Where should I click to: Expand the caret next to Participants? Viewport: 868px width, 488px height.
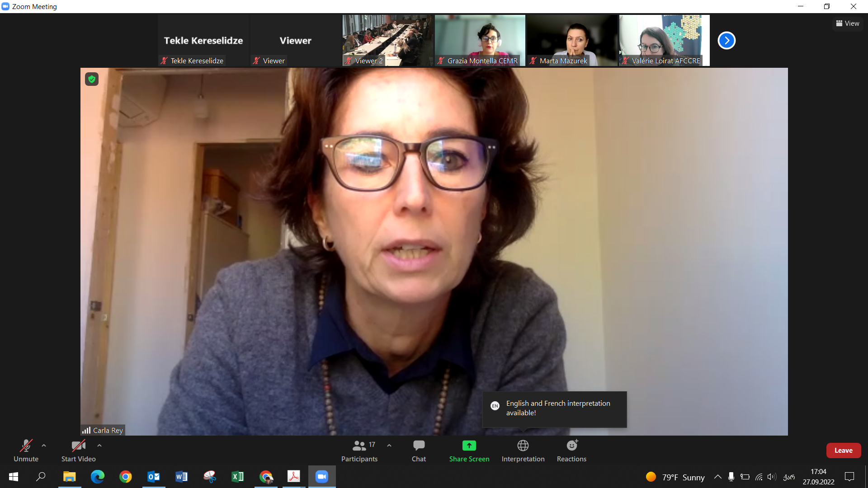pyautogui.click(x=389, y=446)
